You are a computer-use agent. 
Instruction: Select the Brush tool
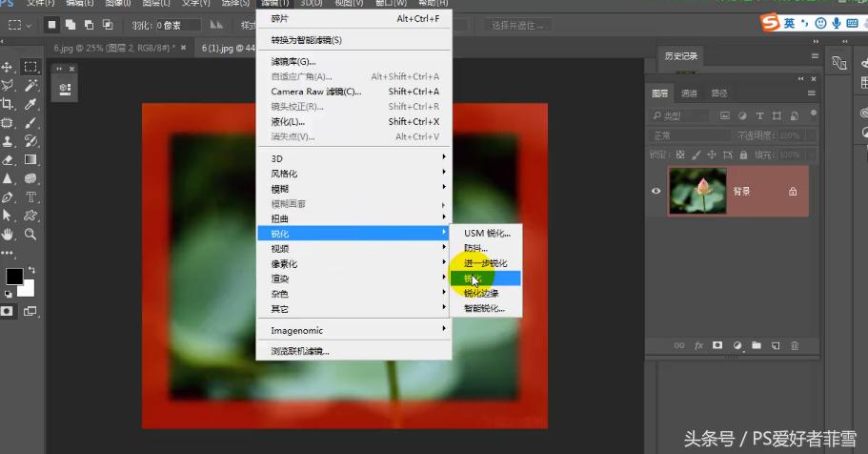[30, 122]
